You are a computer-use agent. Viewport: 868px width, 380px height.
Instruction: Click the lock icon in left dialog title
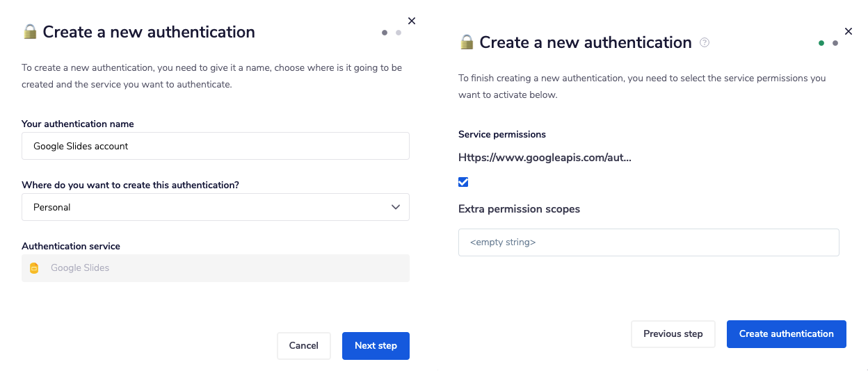30,32
